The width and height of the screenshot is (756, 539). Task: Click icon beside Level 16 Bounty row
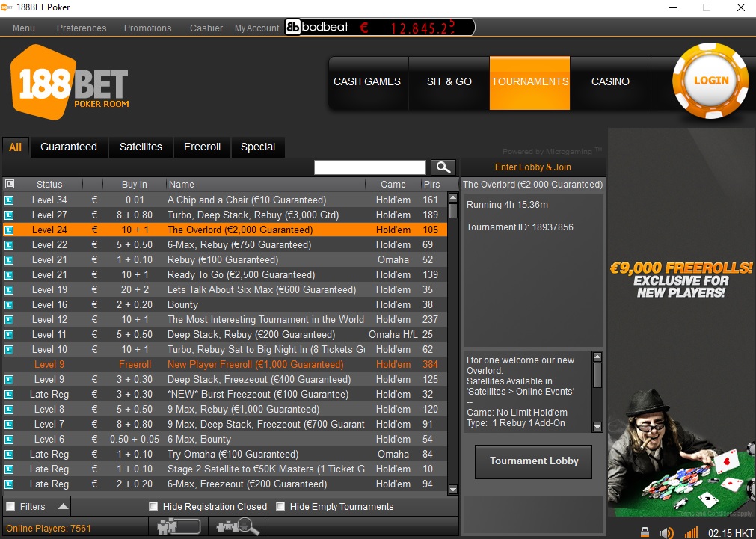(x=9, y=305)
